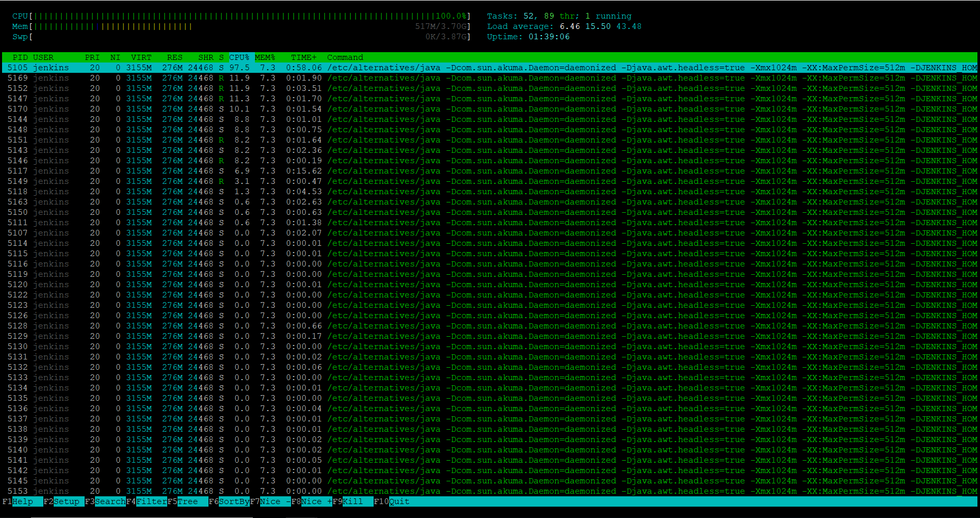Click TIME+ value 0:15.62
Image resolution: width=980 pixels, height=518 pixels.
304,171
